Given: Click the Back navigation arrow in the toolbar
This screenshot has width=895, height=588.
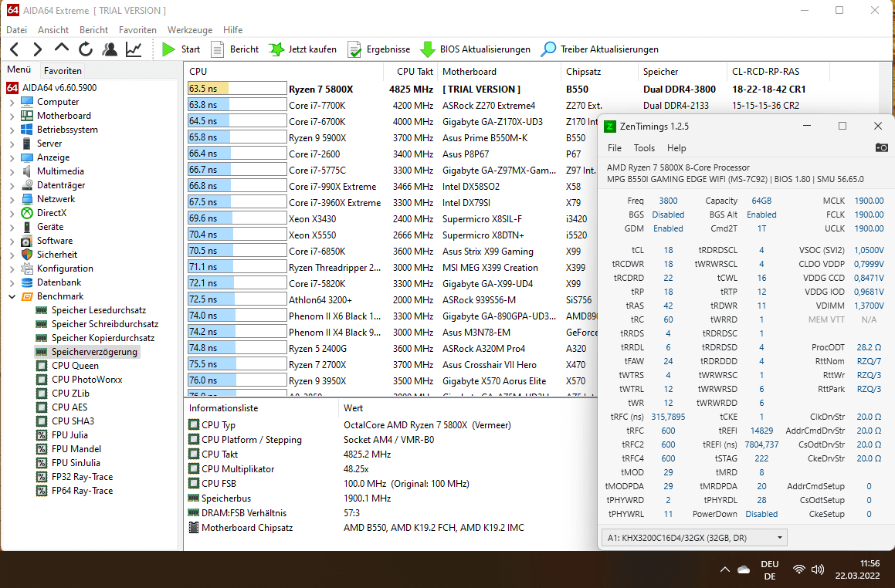Looking at the screenshot, I should coord(15,49).
